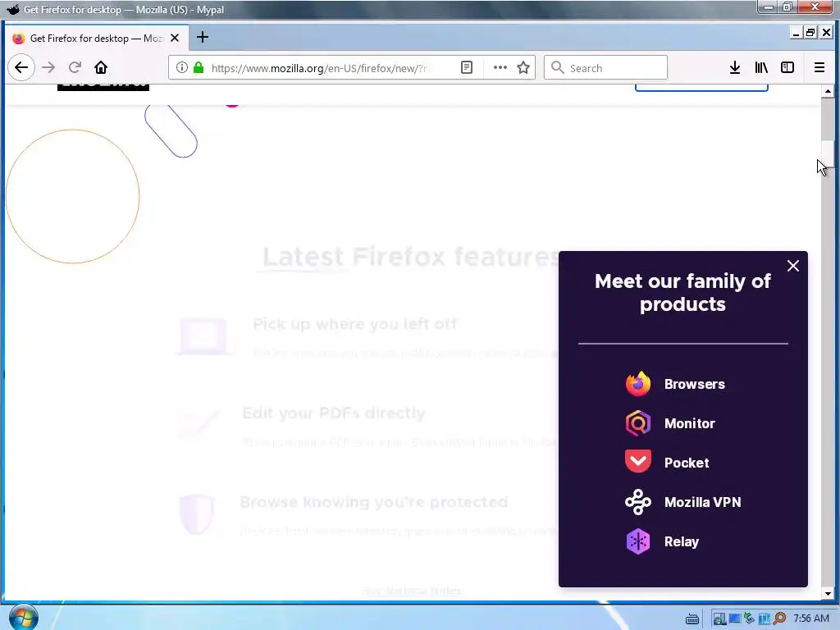840x630 pixels.
Task: Click the red Pocket icon
Action: pos(638,461)
